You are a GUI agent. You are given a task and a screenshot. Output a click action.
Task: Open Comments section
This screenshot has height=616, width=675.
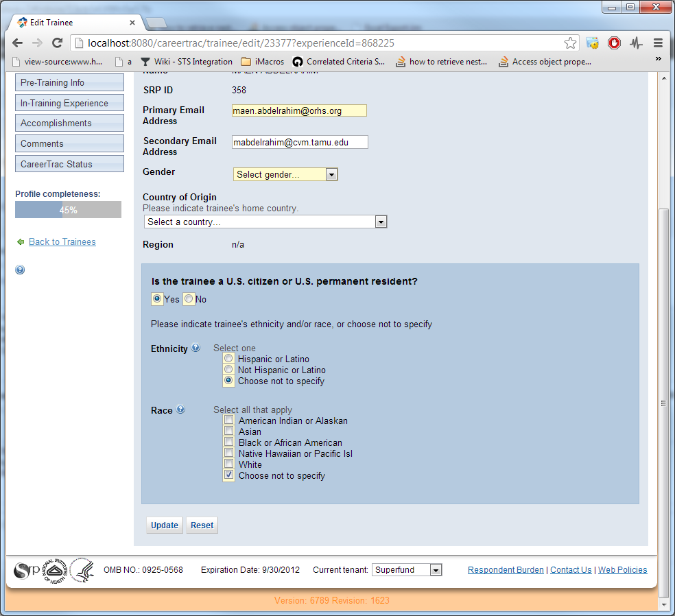click(69, 143)
